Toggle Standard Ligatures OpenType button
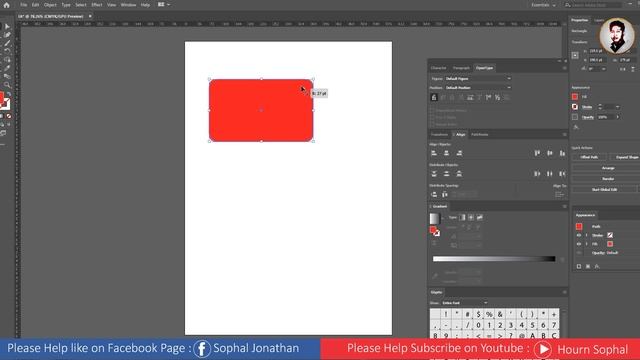The height and width of the screenshot is (360, 640). (x=434, y=98)
